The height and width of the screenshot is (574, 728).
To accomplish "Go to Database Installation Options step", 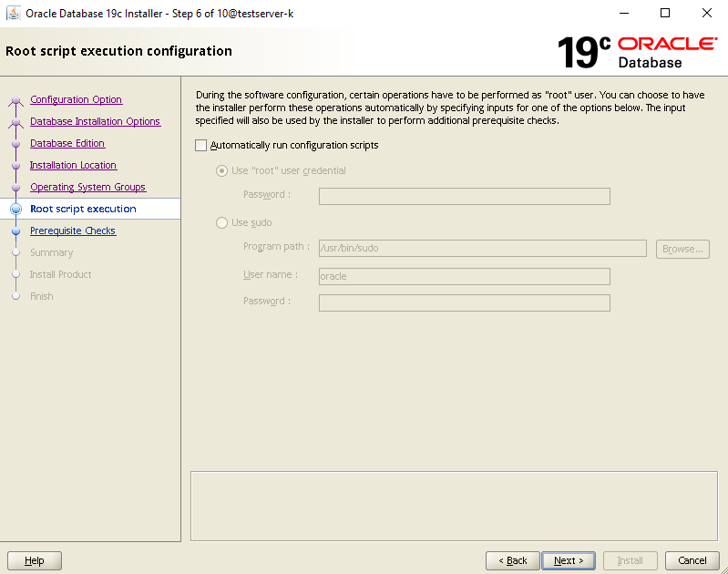I will pos(95,121).
